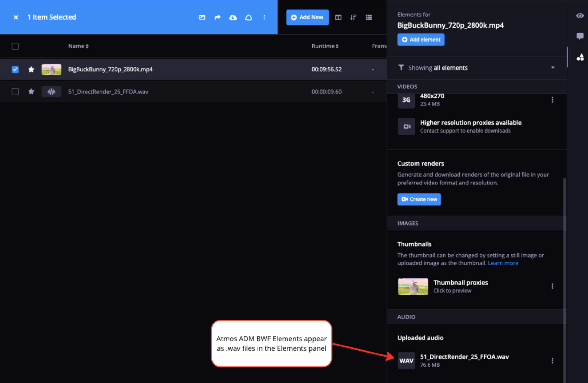Sort by the Name column
The image size is (588, 383).
[78, 46]
